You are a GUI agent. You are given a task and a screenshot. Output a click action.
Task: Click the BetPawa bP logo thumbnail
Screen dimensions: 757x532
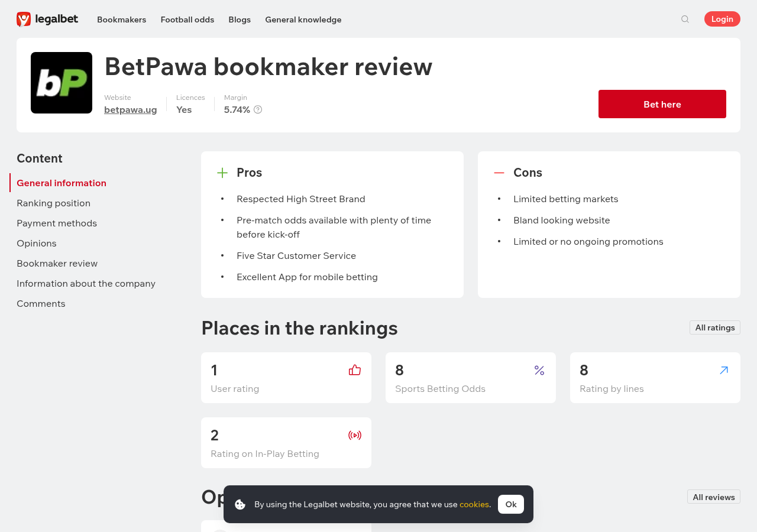click(62, 83)
